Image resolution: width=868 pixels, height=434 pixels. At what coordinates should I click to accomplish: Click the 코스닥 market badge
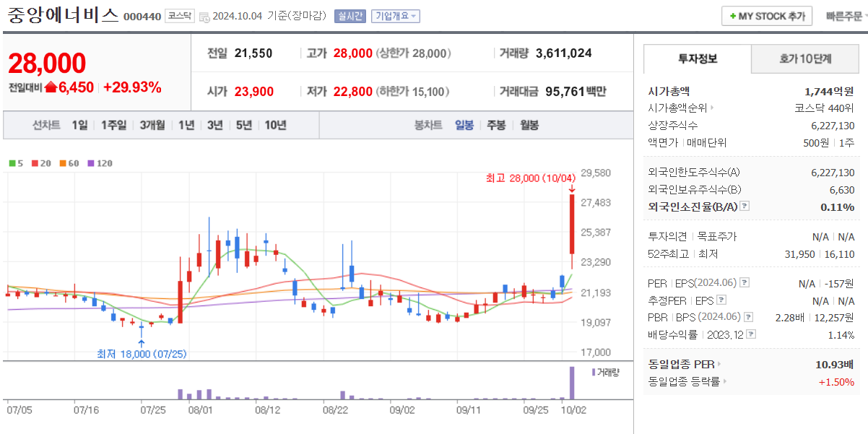click(179, 16)
